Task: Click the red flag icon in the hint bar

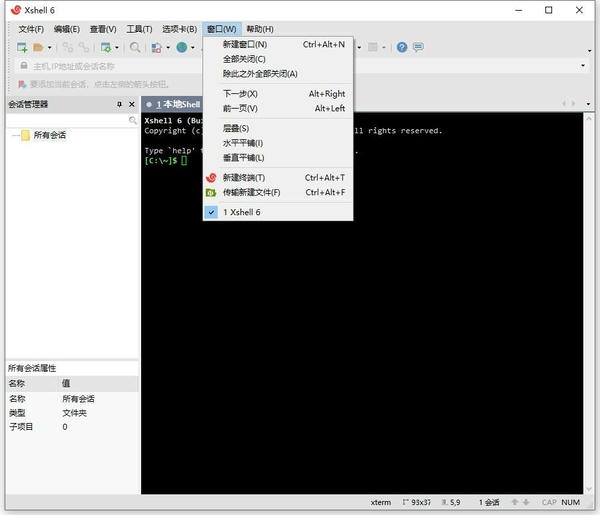Action: (x=22, y=84)
